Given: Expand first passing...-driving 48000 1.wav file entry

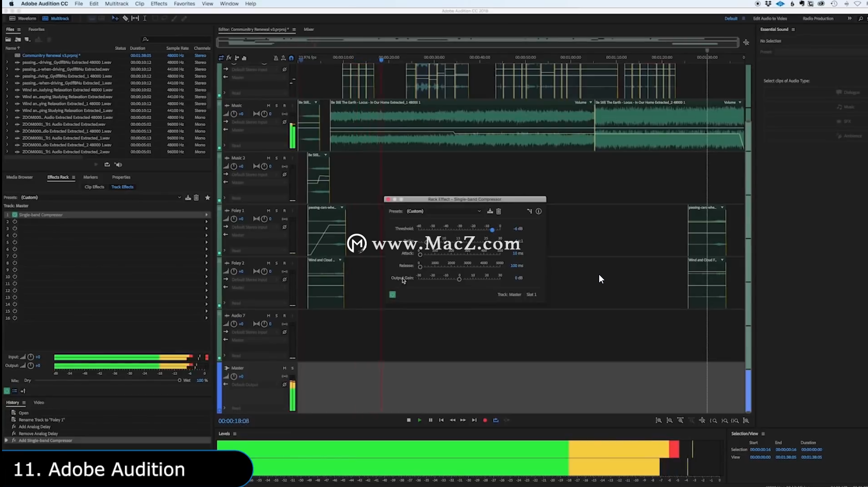Looking at the screenshot, I should 7,62.
